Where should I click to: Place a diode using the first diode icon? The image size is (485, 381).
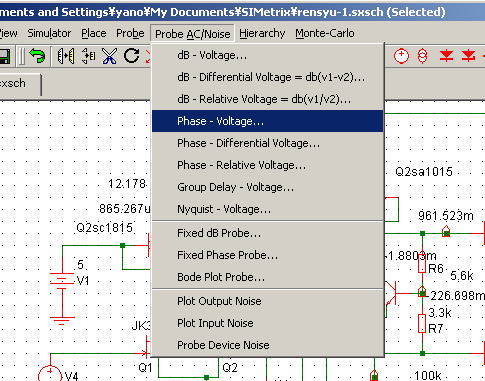(x=446, y=56)
